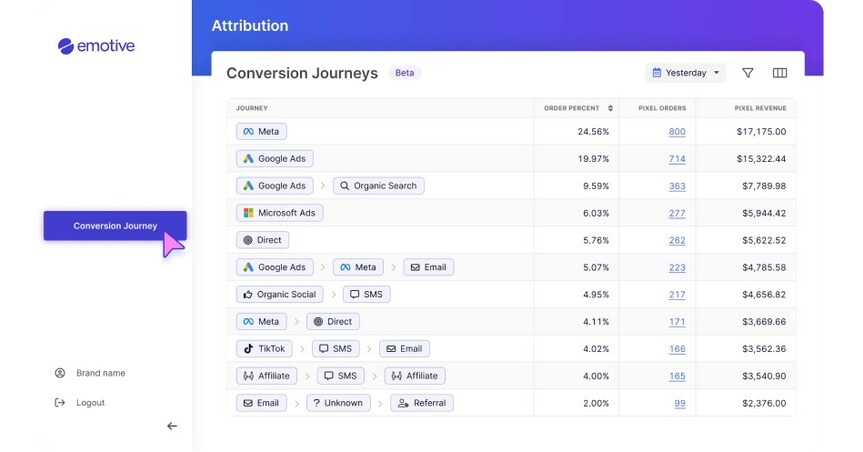Open the Yesterday date dropdown
Viewport: 863px width, 452px height.
click(686, 73)
